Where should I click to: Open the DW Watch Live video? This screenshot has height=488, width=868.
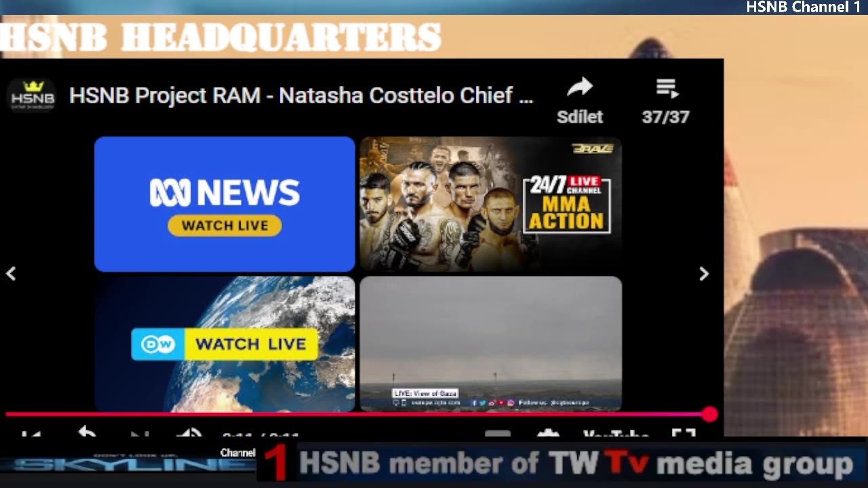[224, 344]
